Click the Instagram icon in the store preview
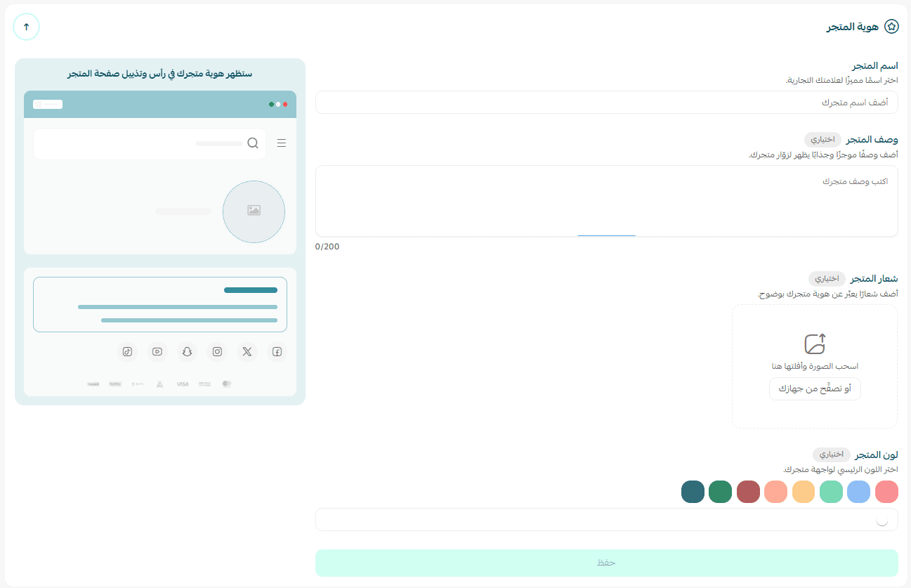The height and width of the screenshot is (588, 911). pos(217,352)
